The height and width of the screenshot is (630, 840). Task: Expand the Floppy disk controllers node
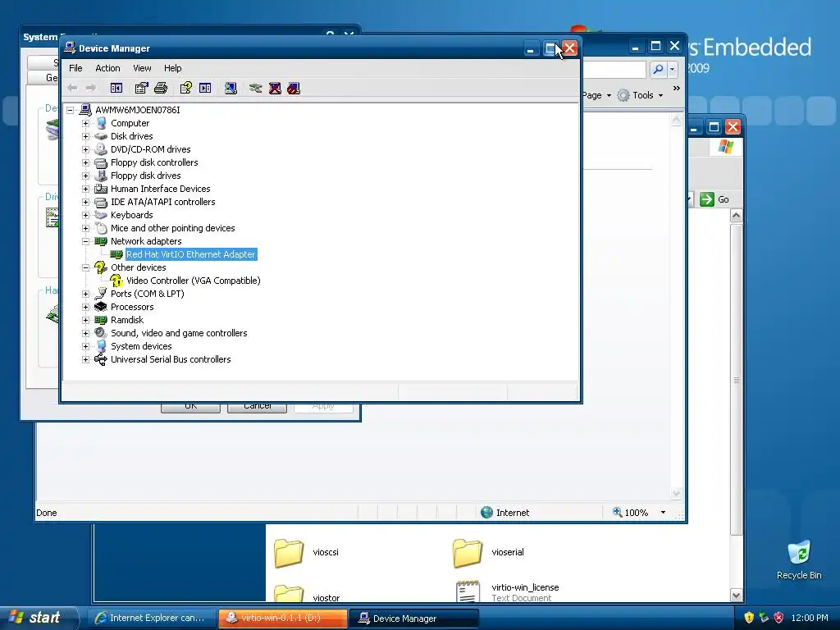[85, 163]
